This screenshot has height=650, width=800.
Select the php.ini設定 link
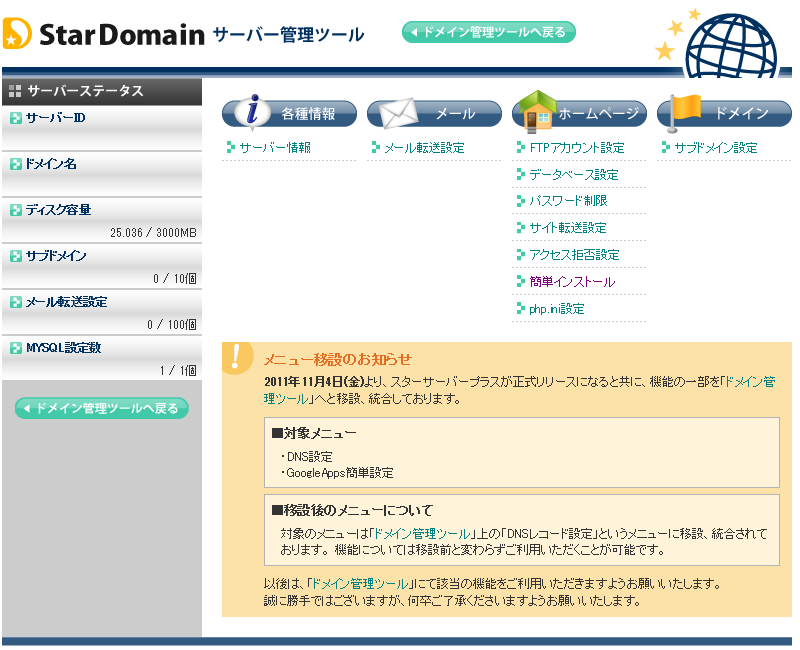(x=556, y=309)
